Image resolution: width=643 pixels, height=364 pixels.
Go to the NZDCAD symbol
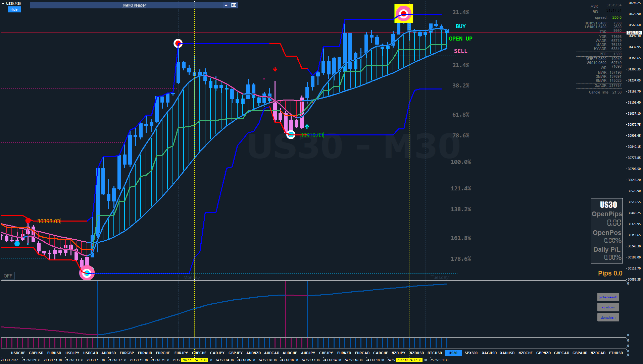tap(598, 353)
